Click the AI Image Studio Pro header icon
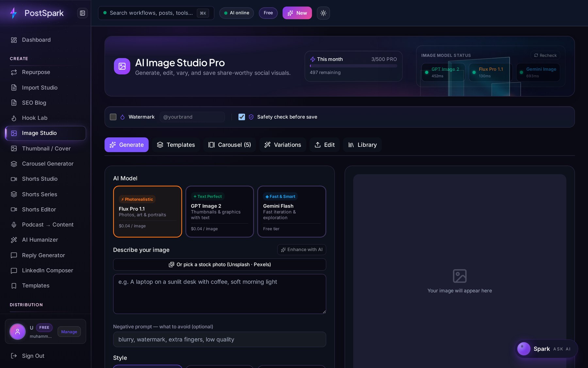Screen dimensions: 588x368 click(122, 66)
